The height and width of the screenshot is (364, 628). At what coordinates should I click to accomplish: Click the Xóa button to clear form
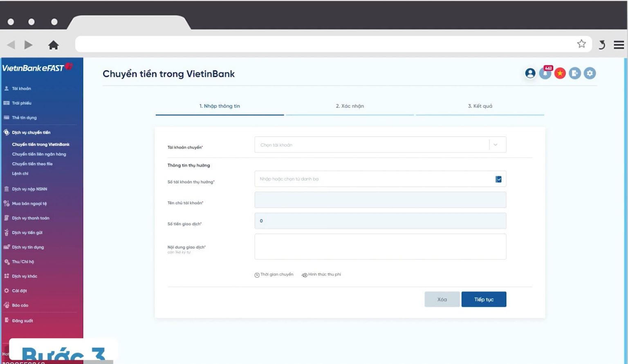[x=442, y=299]
